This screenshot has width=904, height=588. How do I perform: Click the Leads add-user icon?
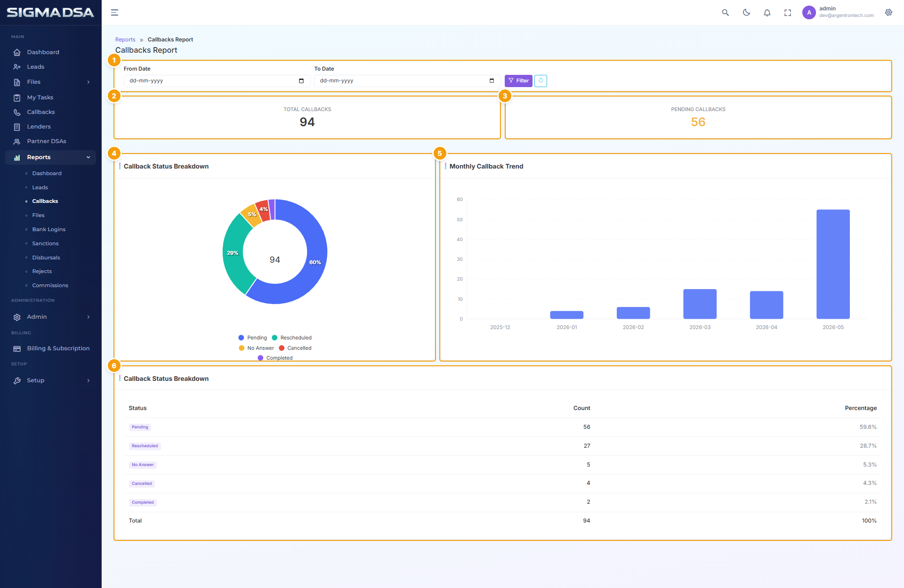[x=17, y=67]
